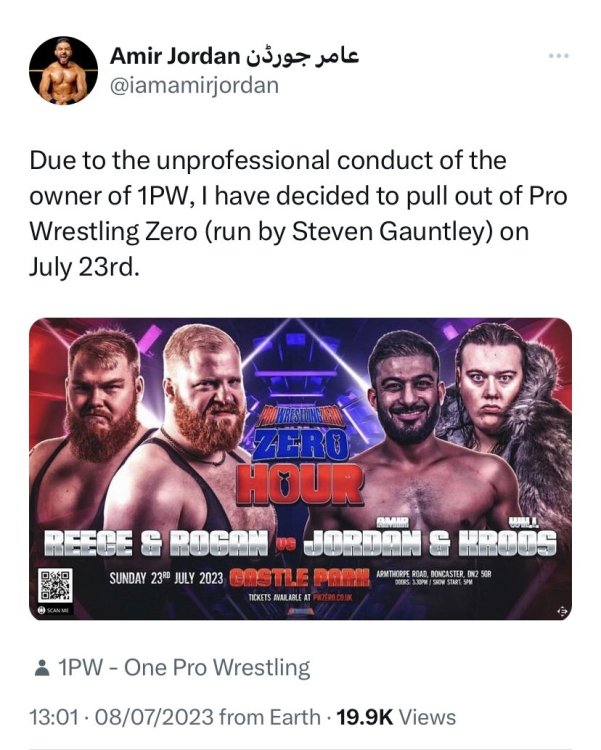Tap the 'from Earth' location text
601x750 pixels.
[269, 717]
